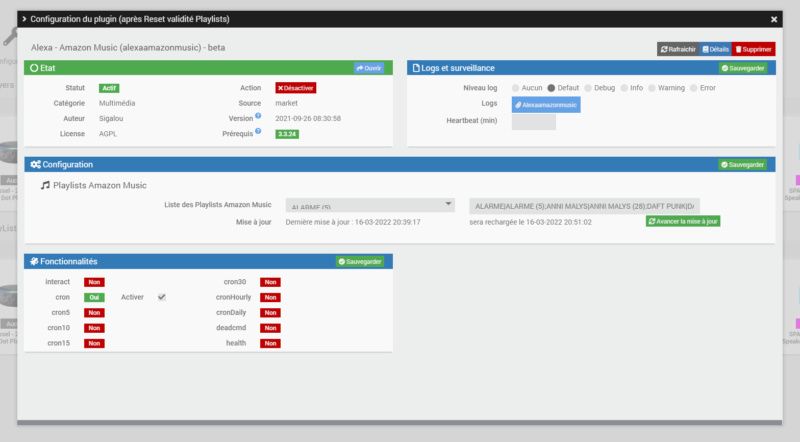Viewport: 800px width, 442px height.
Task: Click the AGPL license value
Action: (108, 134)
